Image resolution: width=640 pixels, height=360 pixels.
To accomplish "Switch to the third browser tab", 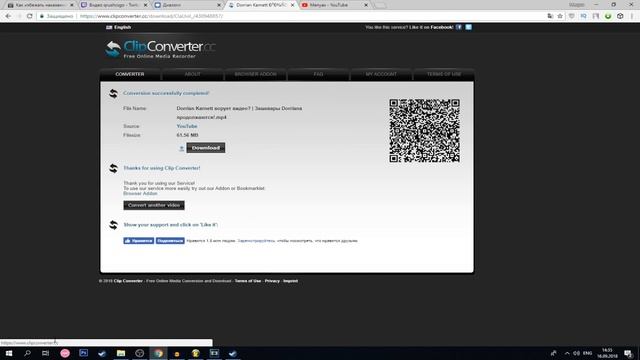I will coord(187,5).
